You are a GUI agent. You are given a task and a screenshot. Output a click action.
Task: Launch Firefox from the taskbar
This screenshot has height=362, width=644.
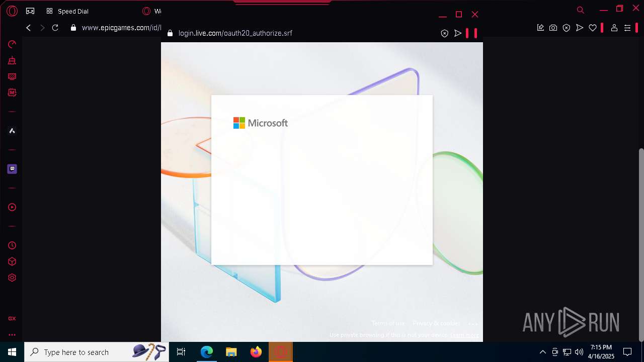tap(256, 352)
